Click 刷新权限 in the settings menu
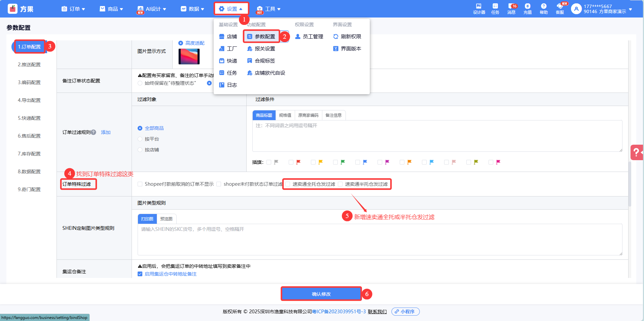This screenshot has height=321, width=644. coord(347,37)
